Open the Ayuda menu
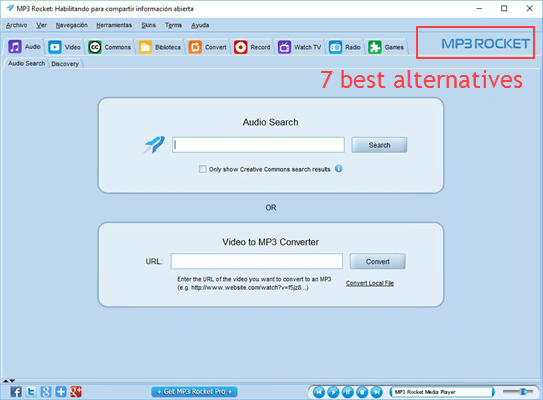Screen dimensions: 543x400 pyautogui.click(x=200, y=25)
